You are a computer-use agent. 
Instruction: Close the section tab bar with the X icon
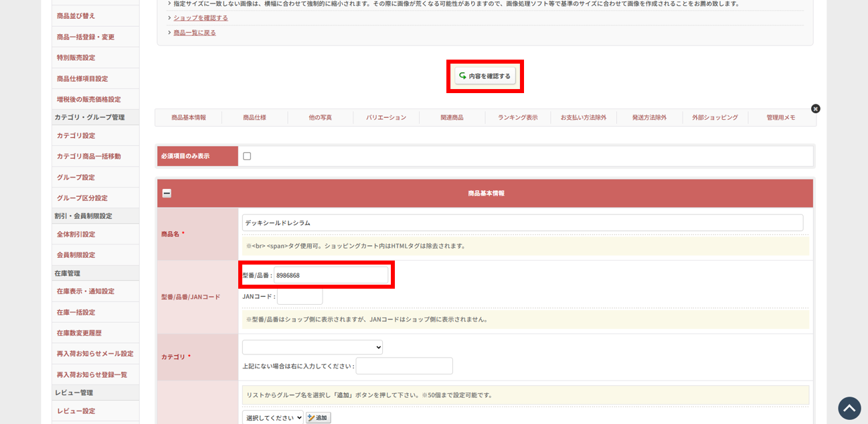815,109
